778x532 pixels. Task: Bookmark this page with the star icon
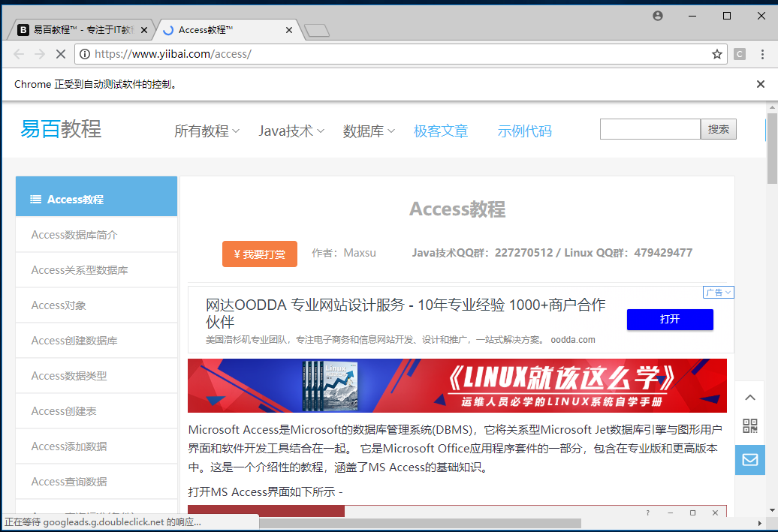pyautogui.click(x=716, y=54)
